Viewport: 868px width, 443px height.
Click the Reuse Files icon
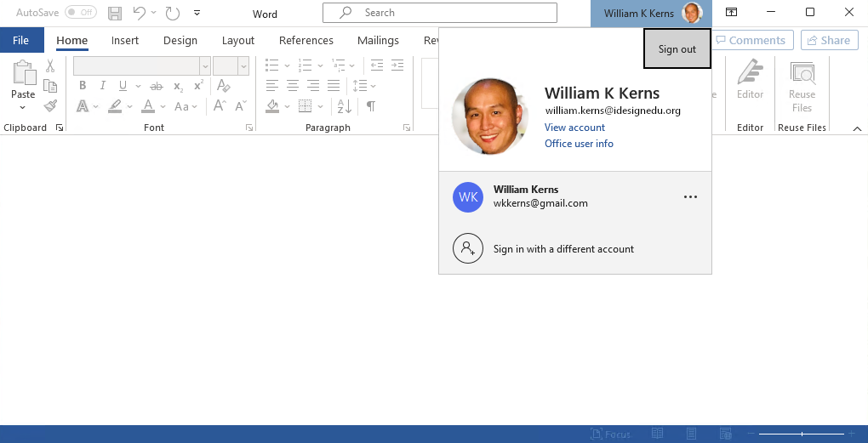click(802, 73)
